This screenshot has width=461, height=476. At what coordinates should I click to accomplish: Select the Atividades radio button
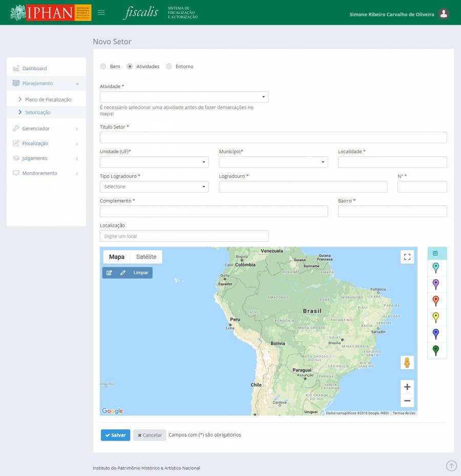(130, 67)
